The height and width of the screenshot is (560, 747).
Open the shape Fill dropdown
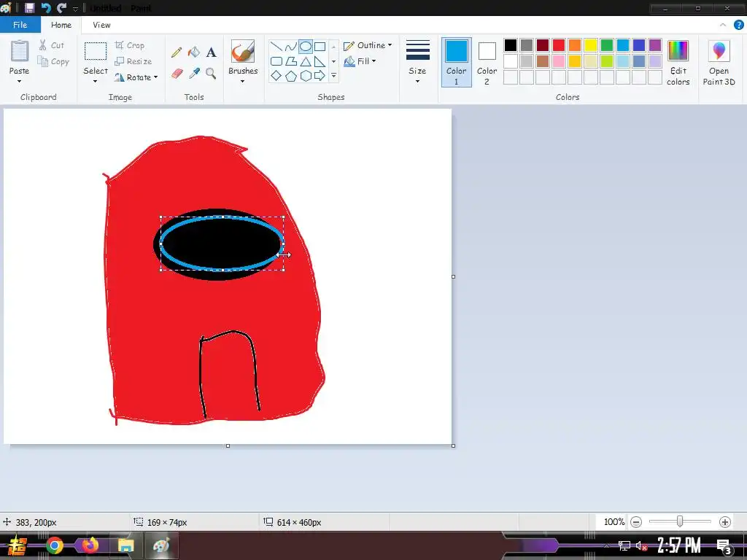pos(360,61)
